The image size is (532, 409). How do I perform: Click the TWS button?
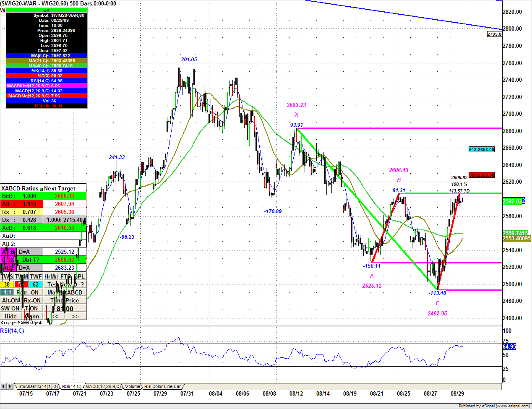pyautogui.click(x=7, y=276)
